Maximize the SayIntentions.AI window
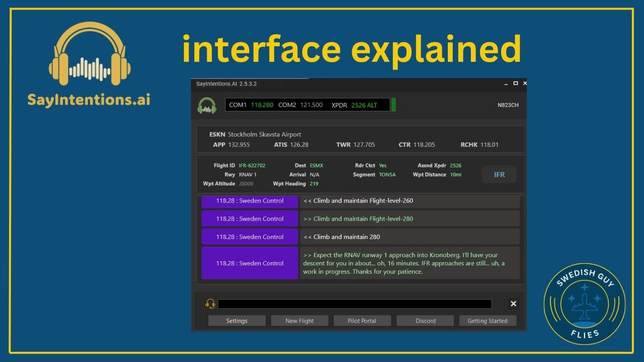The width and height of the screenshot is (644, 362). click(x=516, y=83)
